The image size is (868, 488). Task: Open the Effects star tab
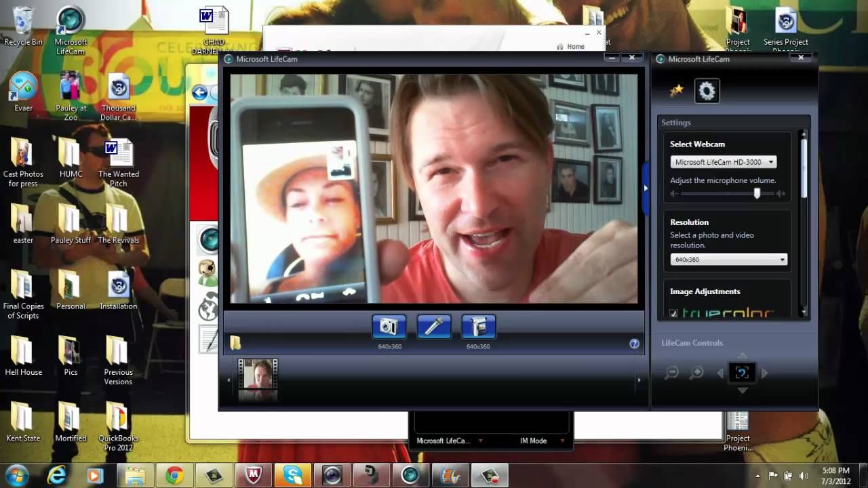tap(676, 91)
